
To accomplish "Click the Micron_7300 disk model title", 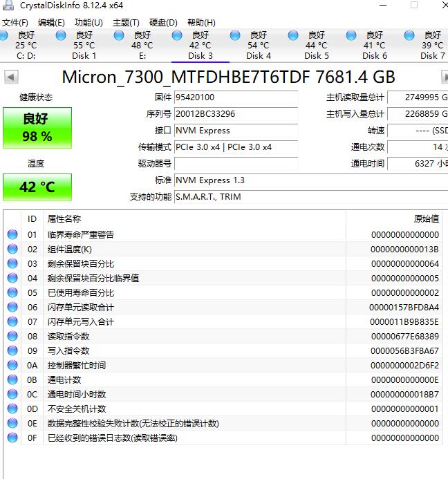I will click(x=228, y=77).
